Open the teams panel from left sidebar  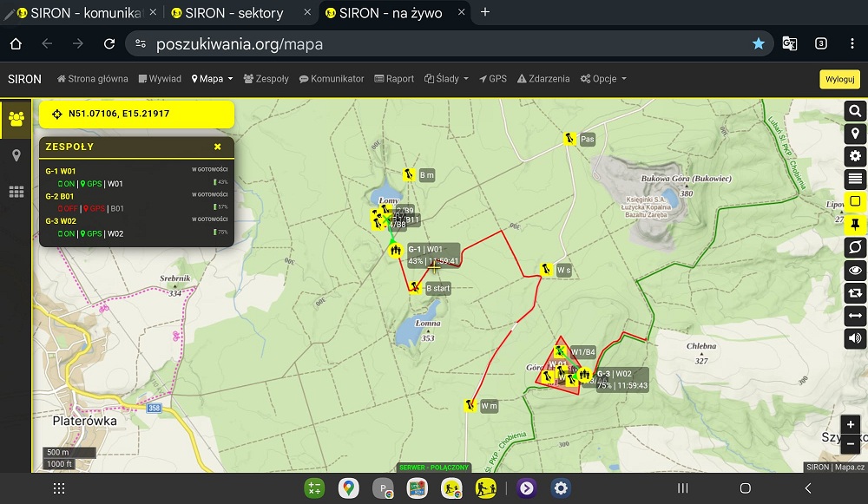(x=16, y=120)
